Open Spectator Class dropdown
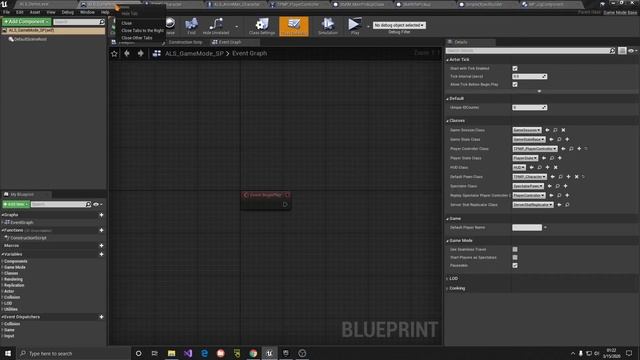Image resolution: width=640 pixels, height=360 pixels. coord(528,186)
